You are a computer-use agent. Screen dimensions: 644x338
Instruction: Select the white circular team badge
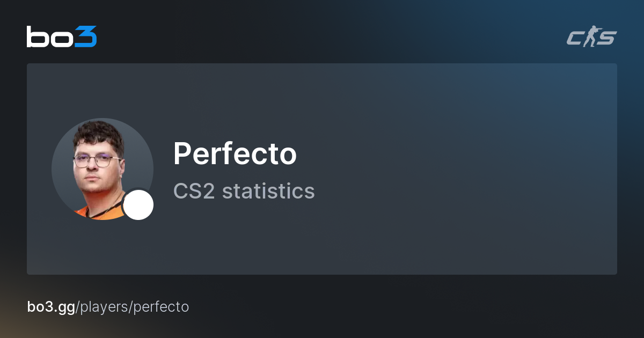pos(138,205)
